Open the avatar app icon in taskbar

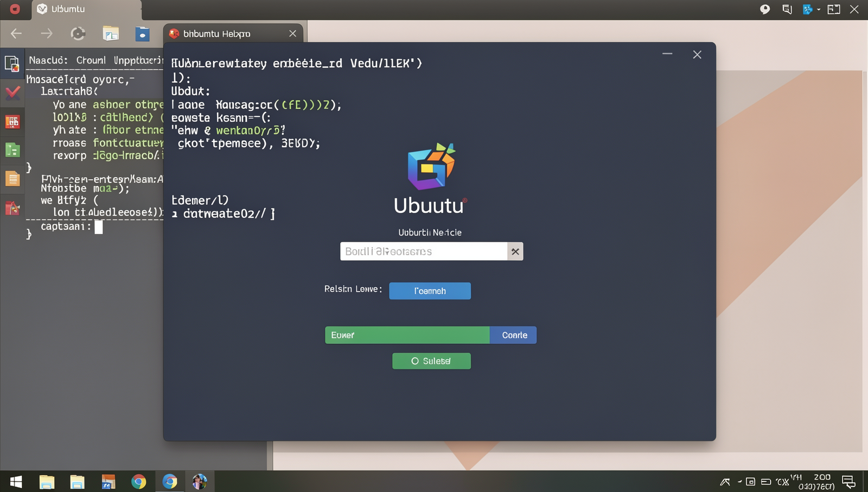pyautogui.click(x=200, y=482)
